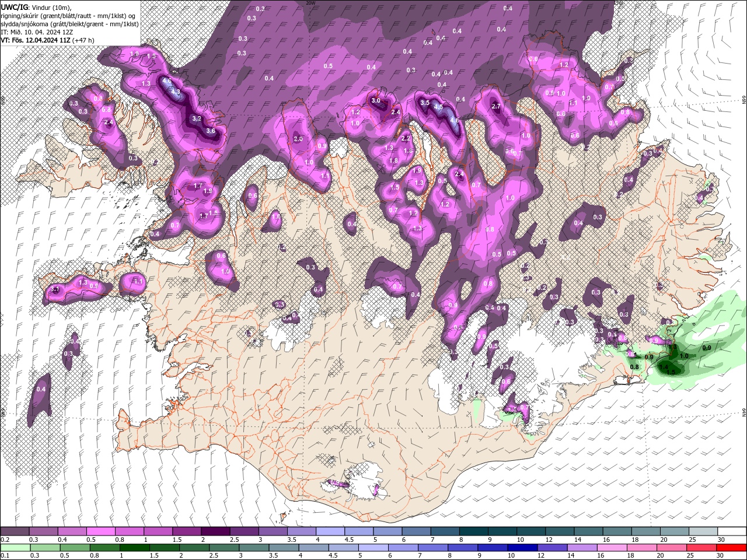Click the "2.0" snowfall value on the map

click(298, 139)
